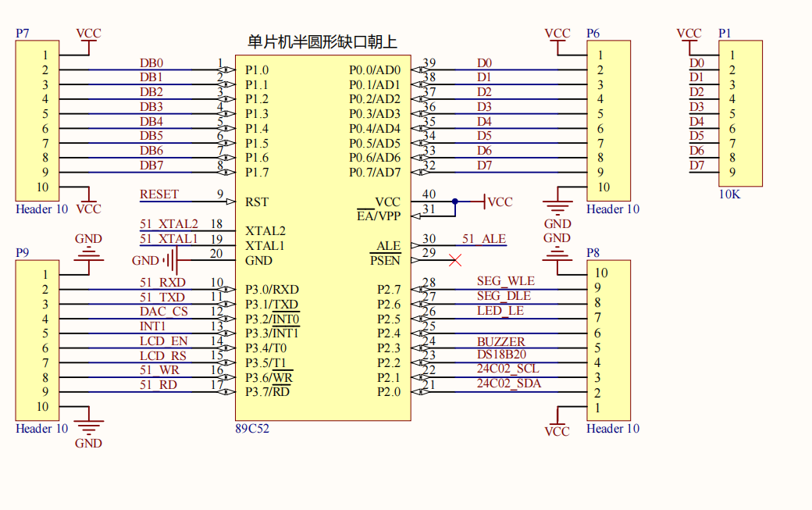Viewport: 812px width, 510px height.
Task: Select the 89C52 component label
Action: [x=252, y=429]
